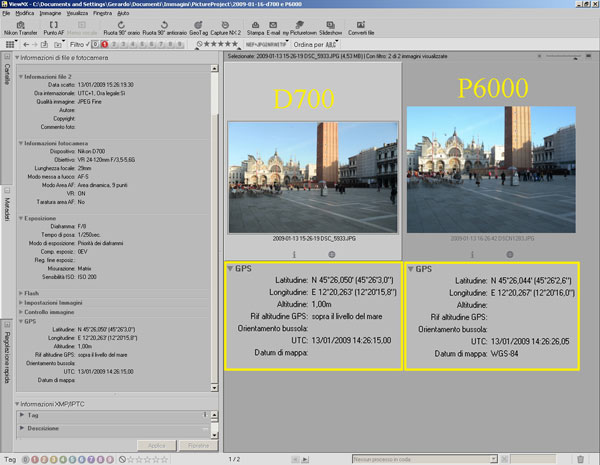Open the Finestra menu

point(102,13)
